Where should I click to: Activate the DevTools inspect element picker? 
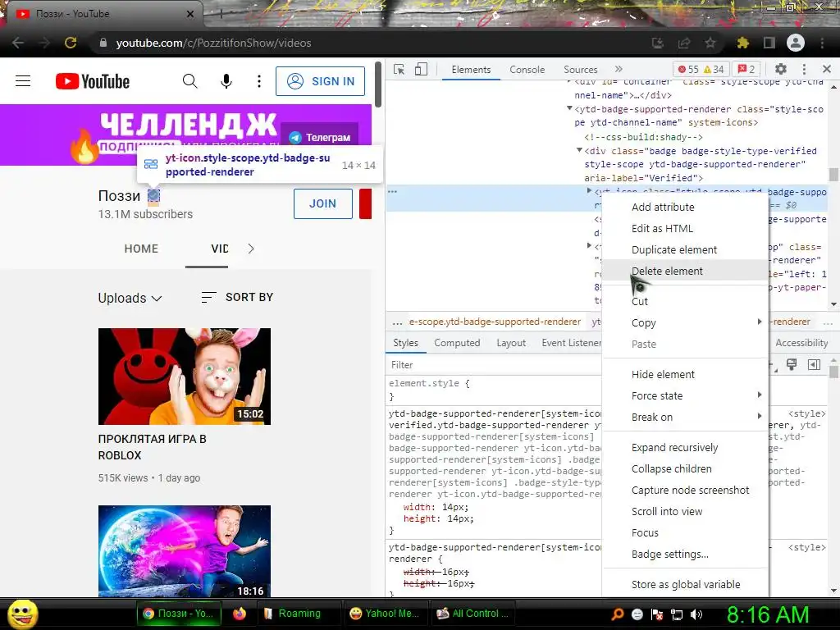tap(399, 69)
